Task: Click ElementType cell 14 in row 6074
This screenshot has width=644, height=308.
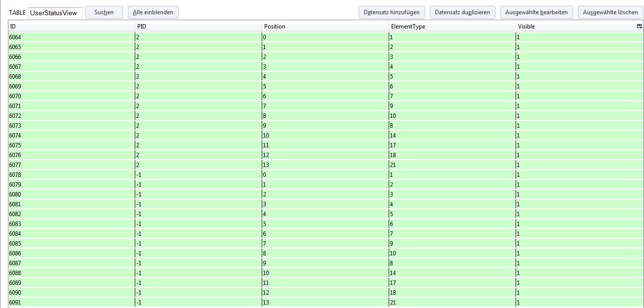Action: tap(452, 136)
